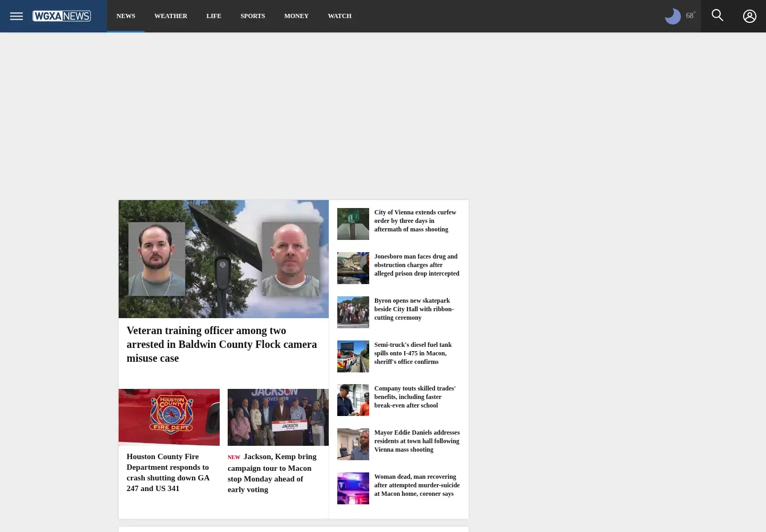Open semi-truck diesel spill thumbnail
The image size is (766, 532).
(x=353, y=356)
